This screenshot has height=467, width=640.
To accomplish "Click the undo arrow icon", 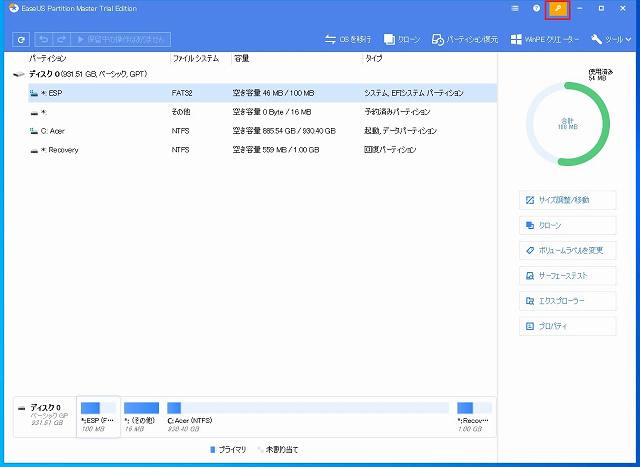I will coord(44,40).
